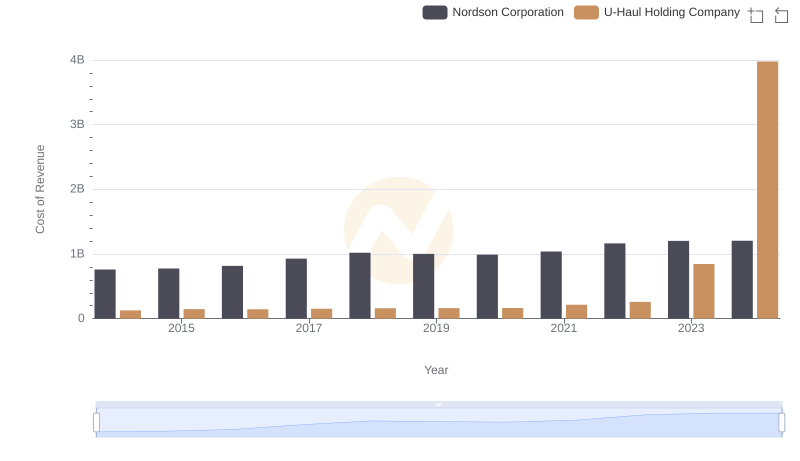The image size is (800, 461).
Task: Click the tallest U-Haul bar for 2024
Action: coord(767,190)
